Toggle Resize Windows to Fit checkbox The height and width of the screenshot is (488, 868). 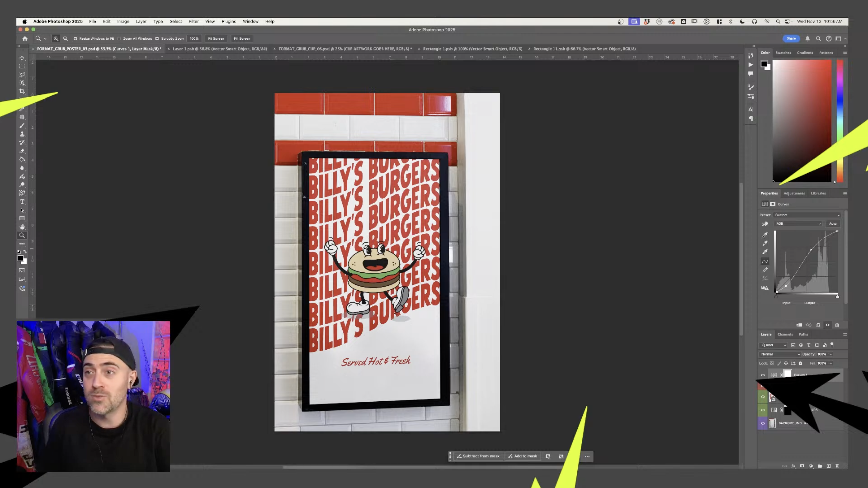pos(75,38)
